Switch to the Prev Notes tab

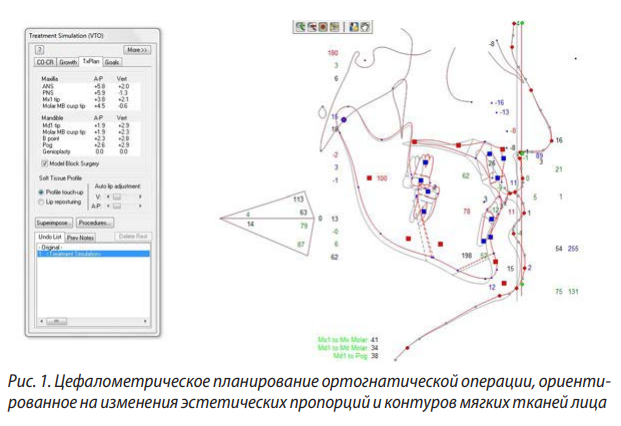[80, 238]
